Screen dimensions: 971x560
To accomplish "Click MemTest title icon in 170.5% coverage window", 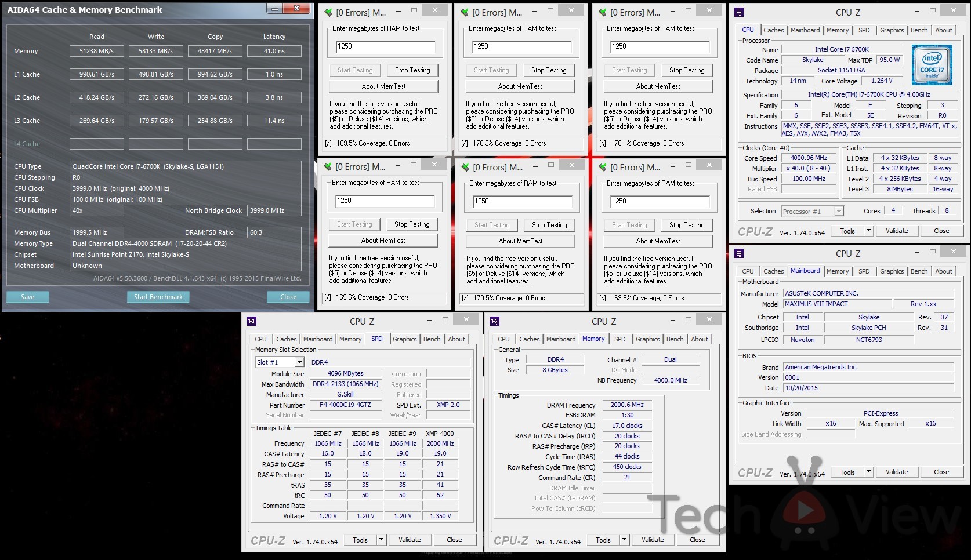I will pos(465,167).
